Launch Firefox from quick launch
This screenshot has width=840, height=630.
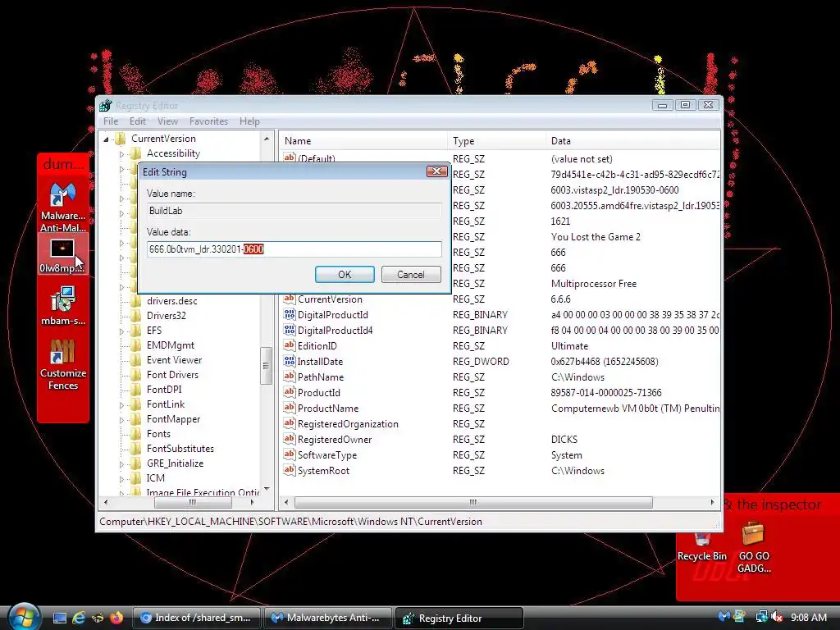click(x=116, y=618)
